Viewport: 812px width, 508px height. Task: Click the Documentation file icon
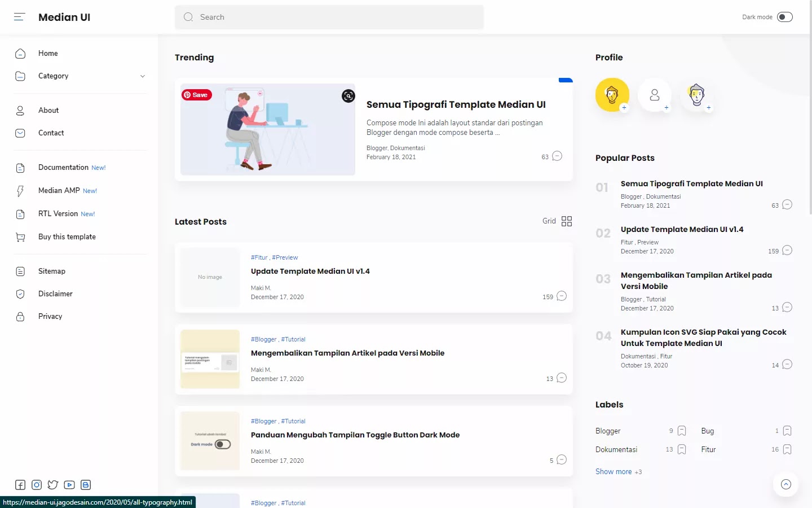(20, 168)
